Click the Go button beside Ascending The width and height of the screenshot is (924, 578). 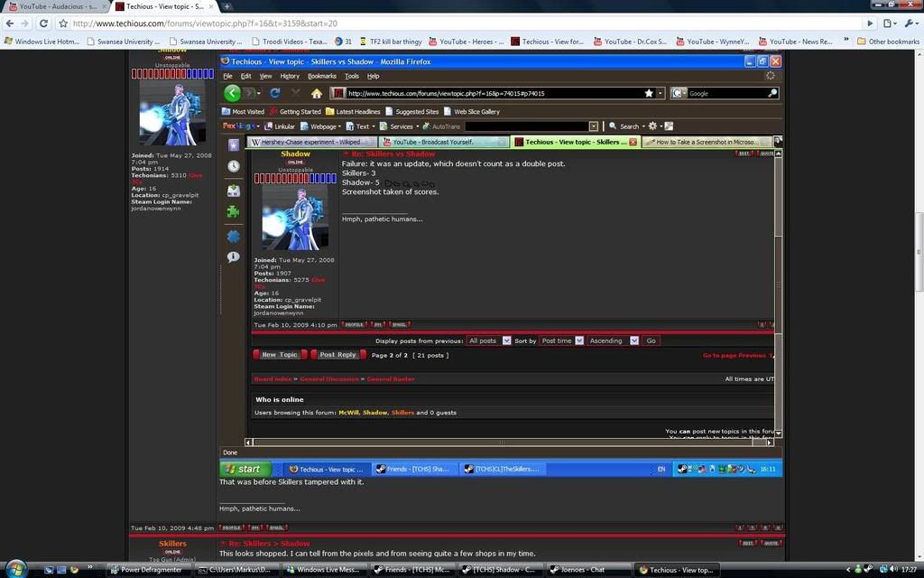(x=651, y=340)
